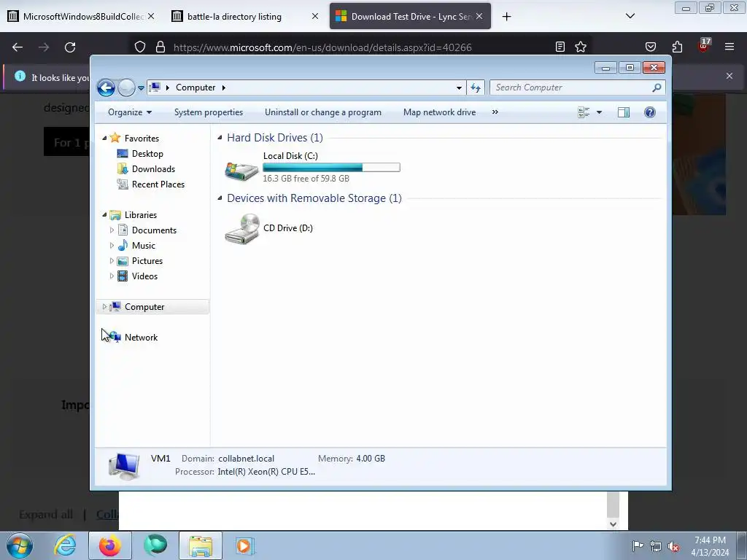Show additional toolbar commands chevron

[495, 112]
